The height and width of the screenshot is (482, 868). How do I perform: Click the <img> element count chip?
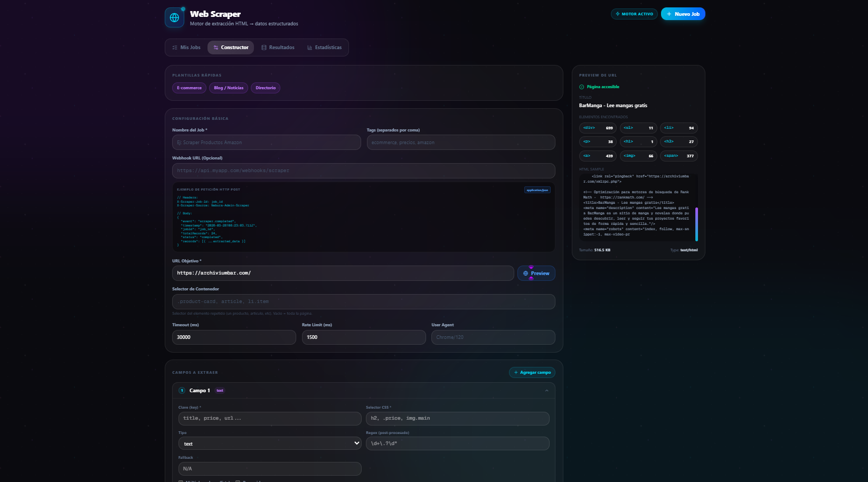[x=638, y=156]
